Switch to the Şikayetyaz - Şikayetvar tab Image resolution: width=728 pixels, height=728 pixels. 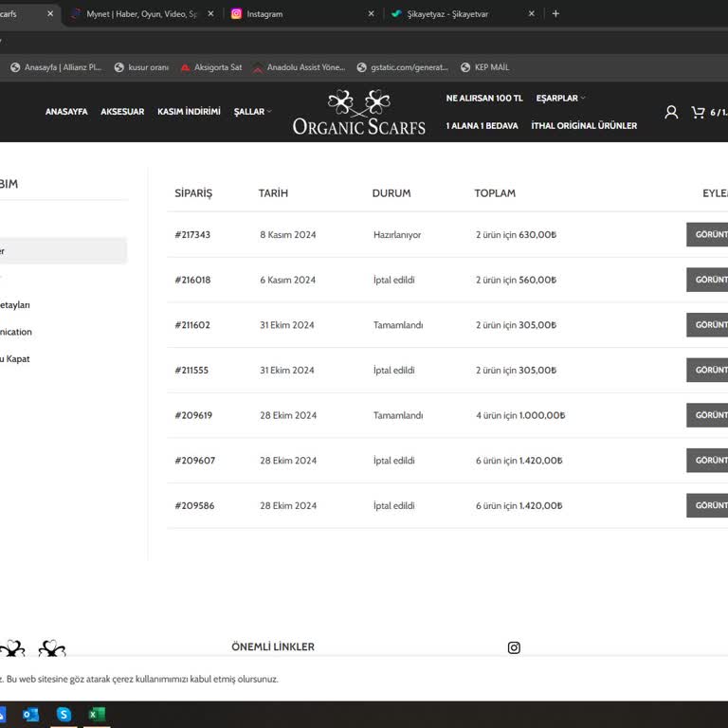447,14
